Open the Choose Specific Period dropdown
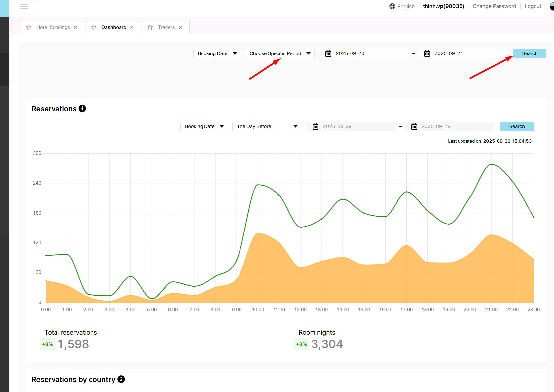Screen dimensions: 554x392 (279, 53)
